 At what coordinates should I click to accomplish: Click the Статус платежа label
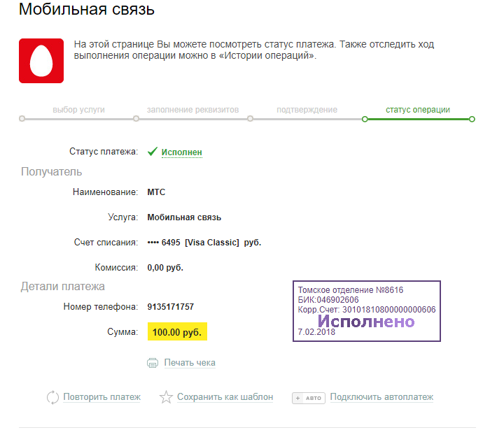pos(104,151)
